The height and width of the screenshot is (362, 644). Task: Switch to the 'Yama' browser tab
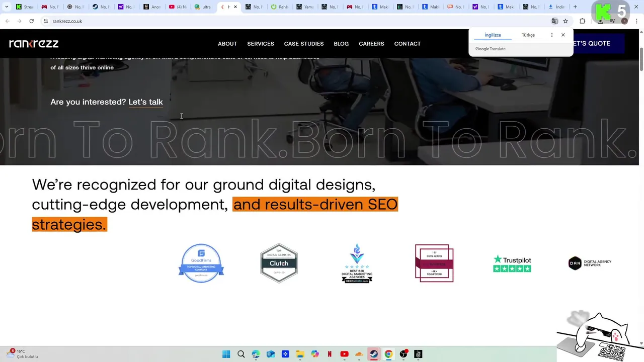click(x=305, y=7)
